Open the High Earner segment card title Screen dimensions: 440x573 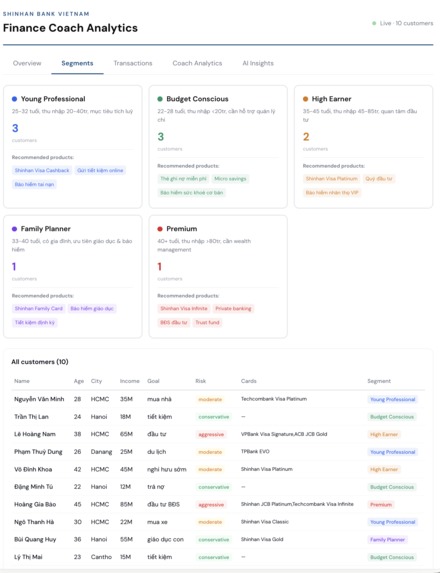point(331,99)
